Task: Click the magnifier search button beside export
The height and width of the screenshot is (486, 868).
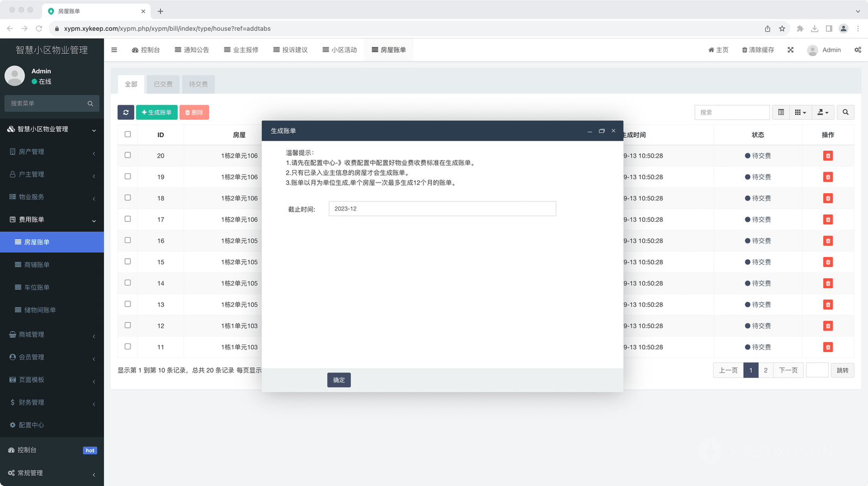Action: [x=845, y=112]
